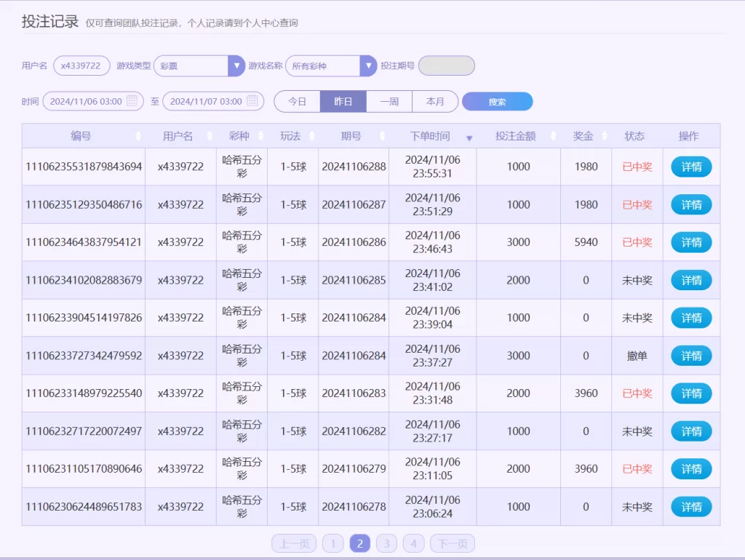Click end time field 2024/11/07 03:00
The height and width of the screenshot is (560, 745).
click(213, 101)
